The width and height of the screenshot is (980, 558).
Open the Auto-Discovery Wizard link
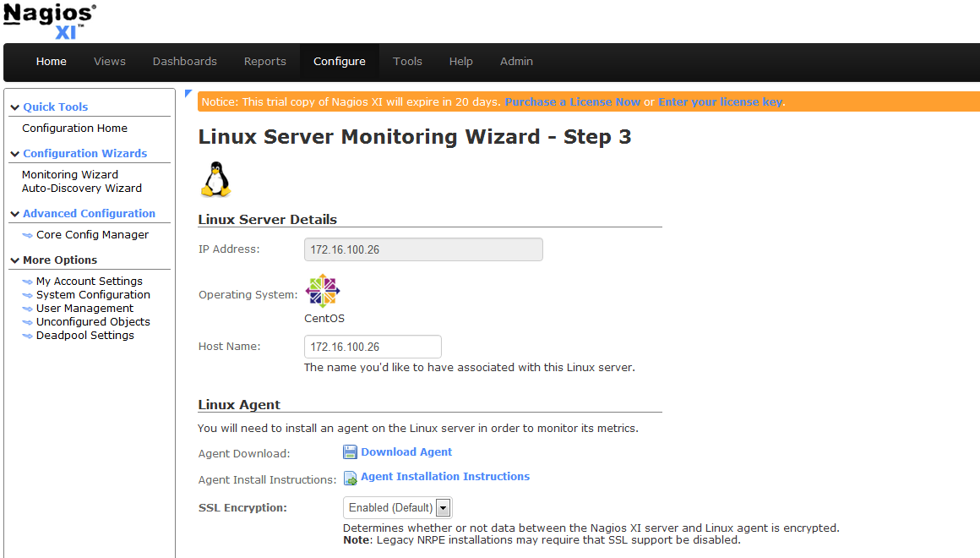[x=82, y=189]
